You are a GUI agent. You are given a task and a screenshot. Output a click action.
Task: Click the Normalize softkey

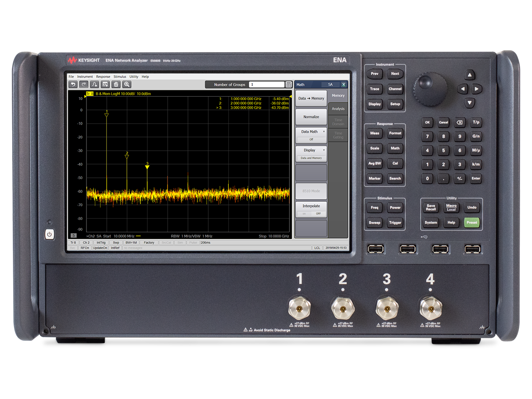click(311, 117)
